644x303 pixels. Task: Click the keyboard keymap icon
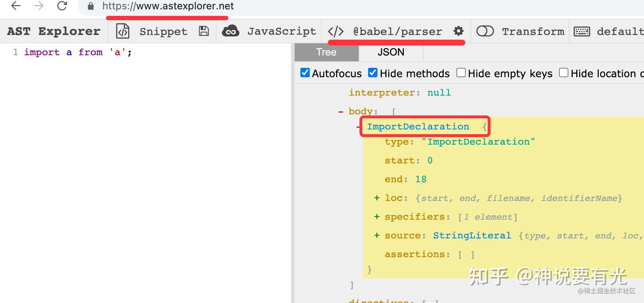click(x=582, y=31)
